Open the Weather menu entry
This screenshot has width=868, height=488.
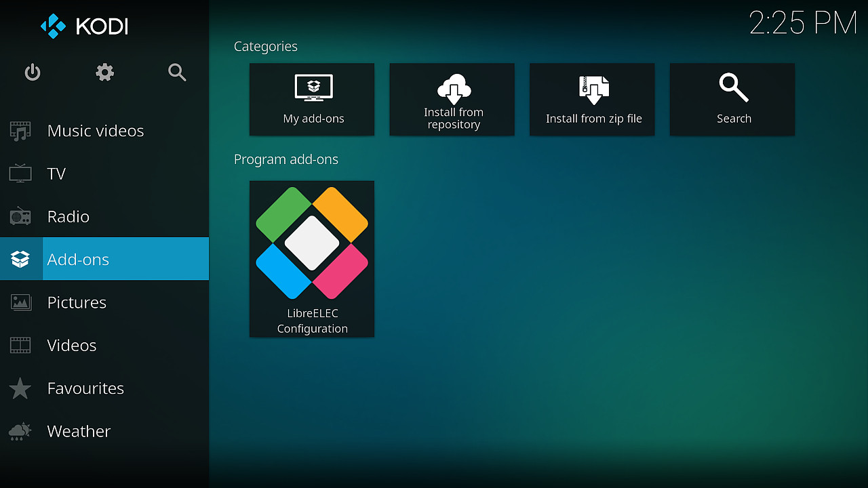[79, 431]
